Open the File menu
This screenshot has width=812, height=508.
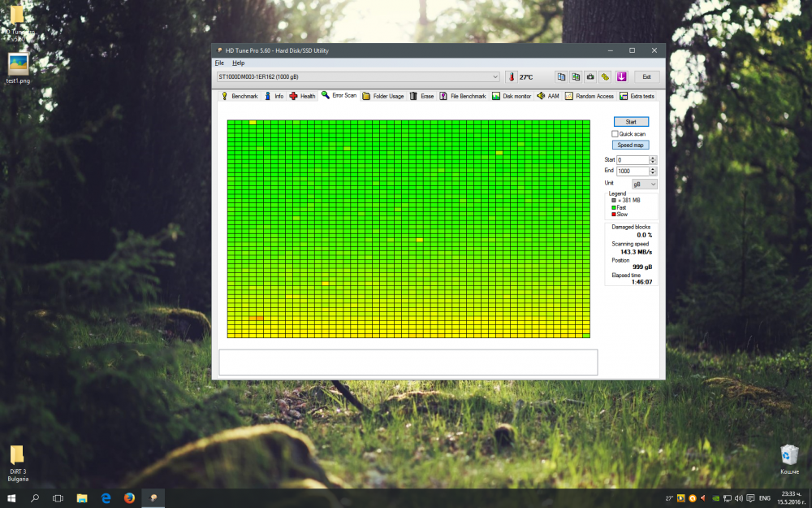pos(219,63)
